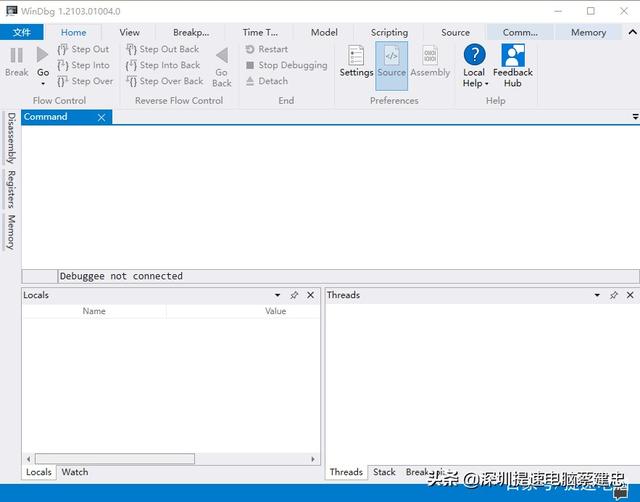
Task: Click the Go Back arrow icon
Action: [x=222, y=56]
